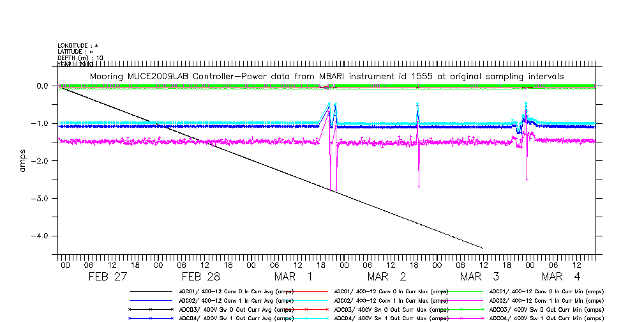Click the MAR 4 date label

(x=561, y=277)
